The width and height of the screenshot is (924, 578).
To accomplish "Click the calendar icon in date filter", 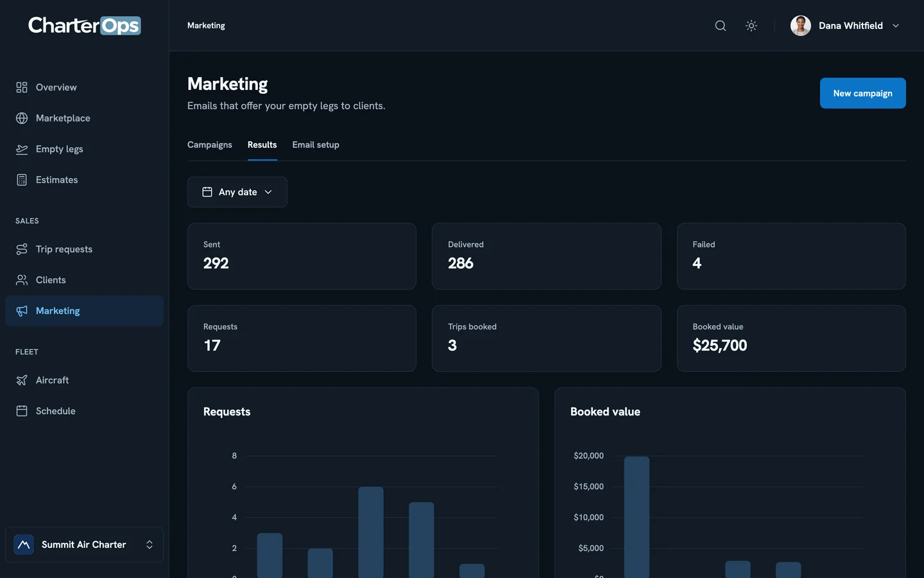I will 207,192.
